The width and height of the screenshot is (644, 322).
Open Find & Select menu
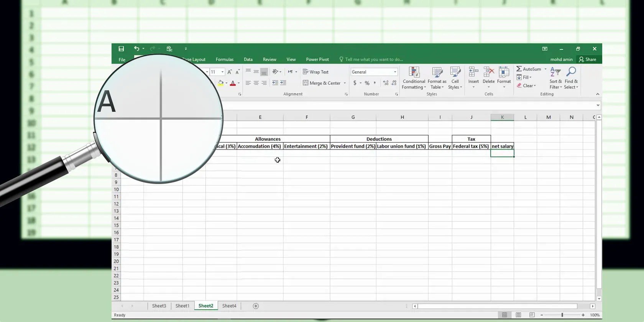pyautogui.click(x=571, y=78)
